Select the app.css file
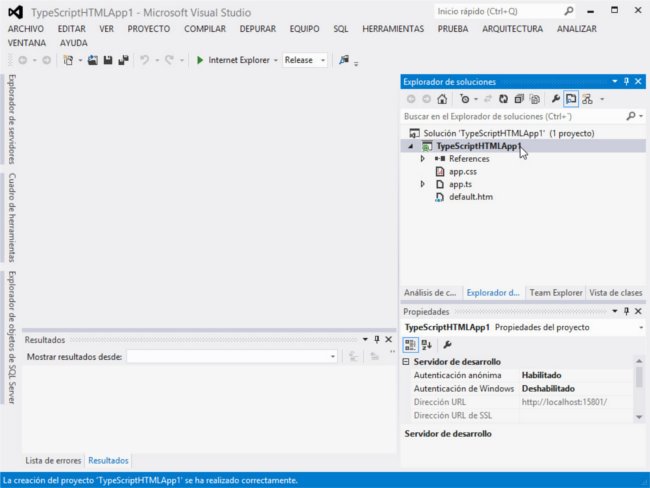This screenshot has width=650, height=488. click(x=463, y=172)
